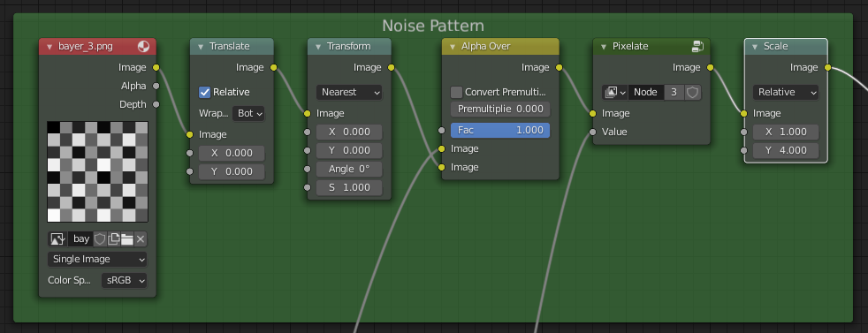The image size is (868, 333).
Task: Adjust the Fac 1.000 slider
Action: coord(500,130)
